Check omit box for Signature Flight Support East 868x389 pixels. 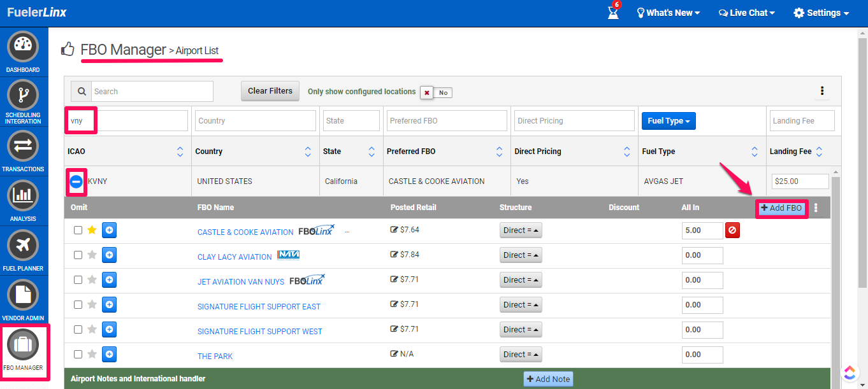coord(78,304)
